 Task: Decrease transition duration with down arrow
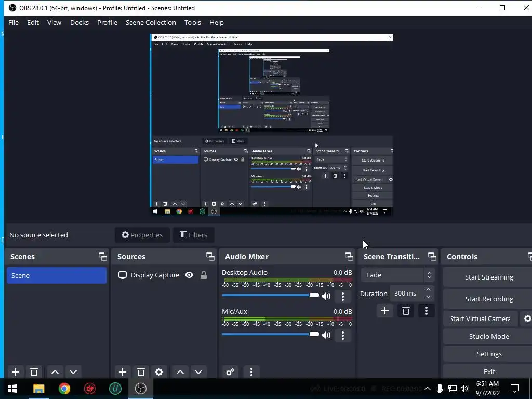pyautogui.click(x=428, y=297)
